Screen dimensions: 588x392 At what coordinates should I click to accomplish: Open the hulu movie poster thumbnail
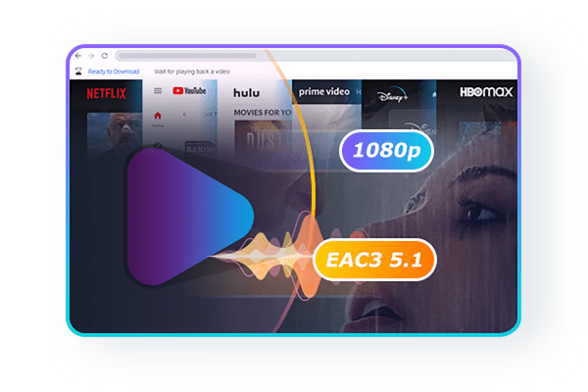pos(265,141)
